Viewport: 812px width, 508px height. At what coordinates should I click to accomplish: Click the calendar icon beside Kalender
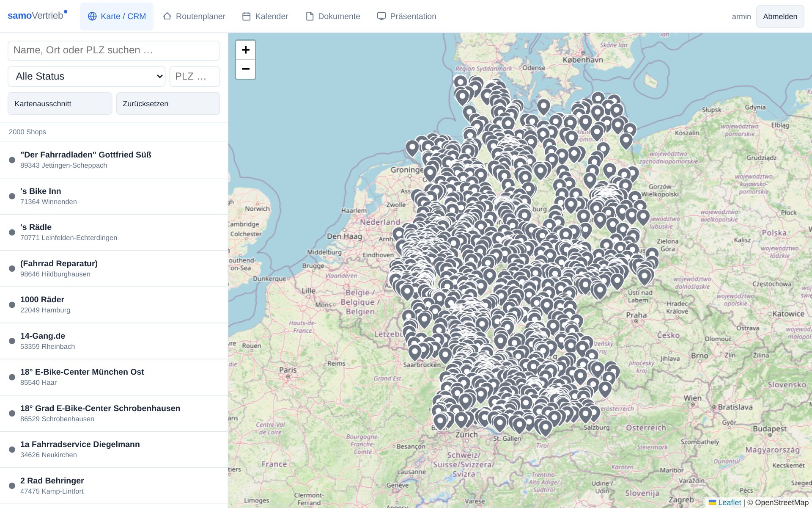tap(247, 16)
